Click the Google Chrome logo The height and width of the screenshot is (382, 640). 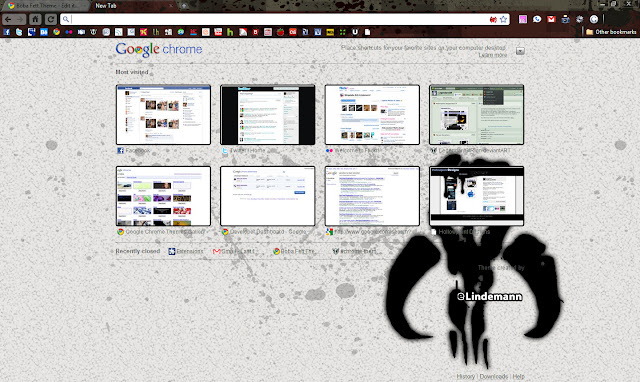tap(159, 49)
